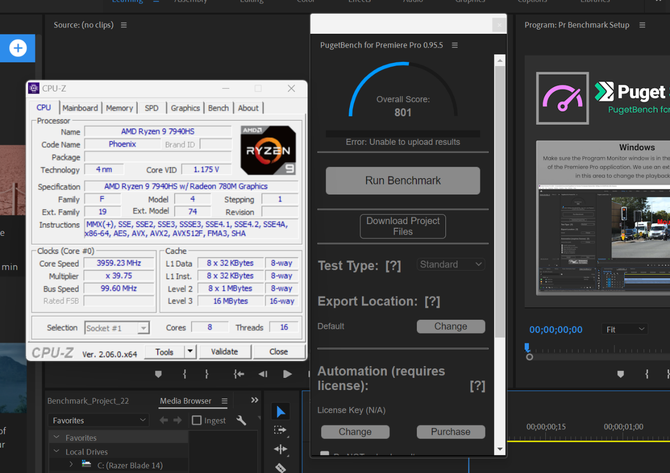Image resolution: width=670 pixels, height=473 pixels.
Task: Select the Ripple Edit tool
Action: pos(280,449)
